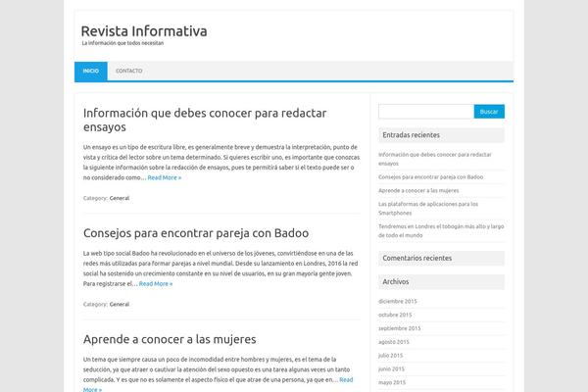Open sidebar entry about plataformas para Smartphones
This screenshot has height=392, width=588.
(x=428, y=209)
